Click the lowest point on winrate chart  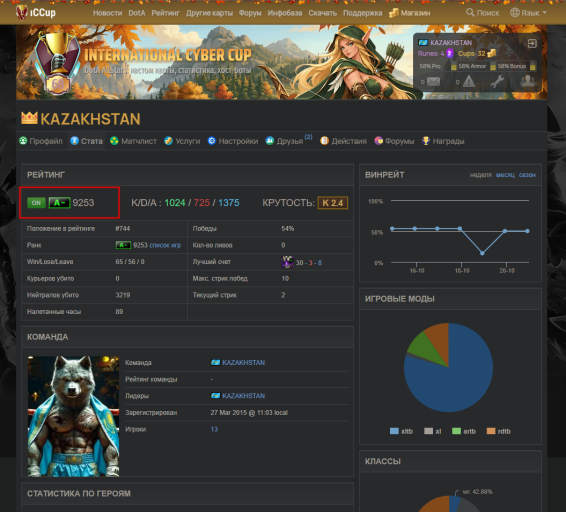pyautogui.click(x=482, y=253)
